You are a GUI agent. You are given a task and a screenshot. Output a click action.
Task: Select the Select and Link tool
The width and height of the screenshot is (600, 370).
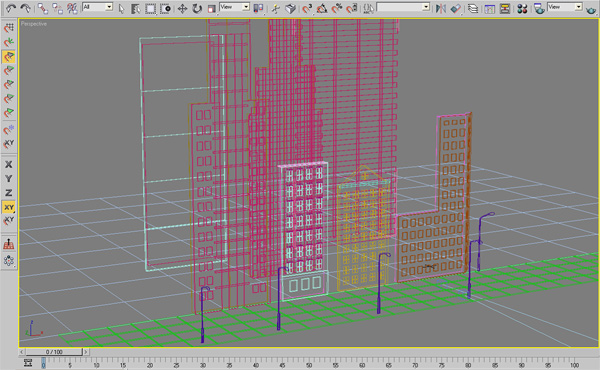tap(42, 8)
